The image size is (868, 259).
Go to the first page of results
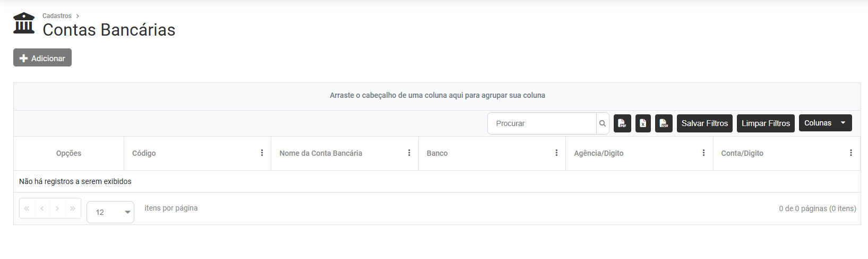pyautogui.click(x=27, y=208)
